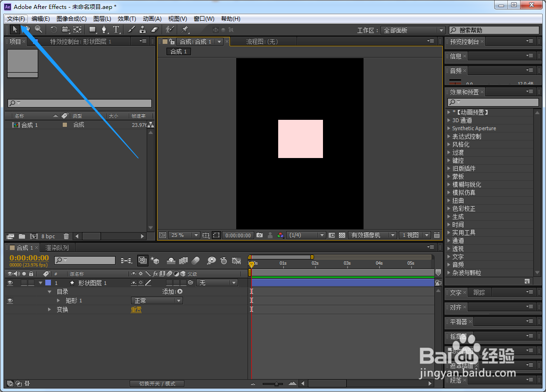Open the 1 视图 view layout dropdown
Viewport: 546px width, 392px height.
[x=415, y=235]
